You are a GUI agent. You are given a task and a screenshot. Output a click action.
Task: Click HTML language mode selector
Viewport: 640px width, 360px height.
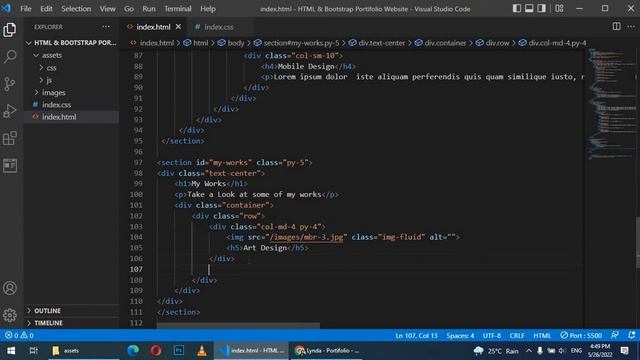click(542, 336)
